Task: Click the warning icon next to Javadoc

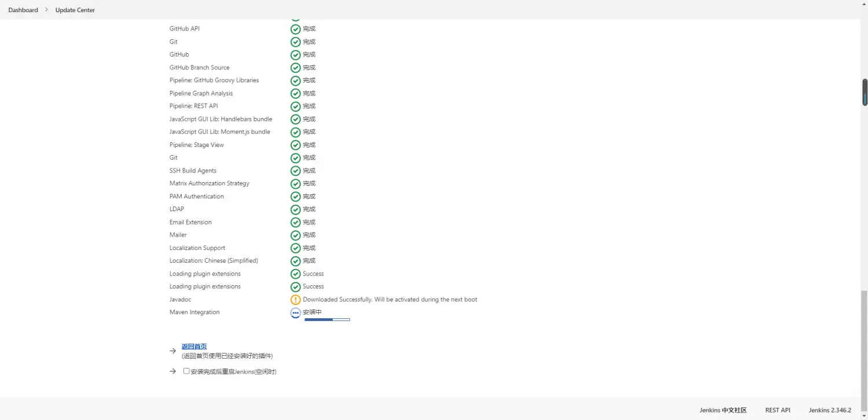Action: click(295, 300)
